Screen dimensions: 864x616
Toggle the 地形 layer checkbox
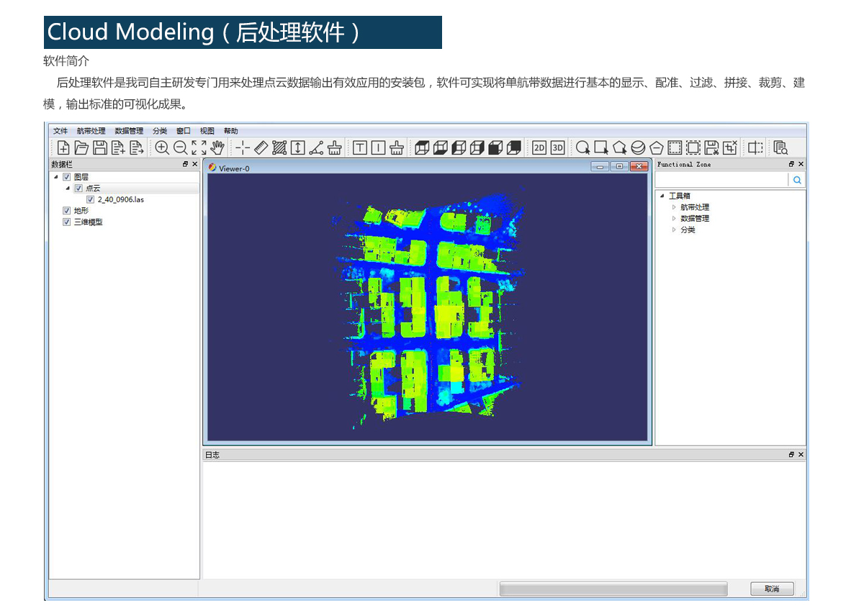(x=67, y=211)
